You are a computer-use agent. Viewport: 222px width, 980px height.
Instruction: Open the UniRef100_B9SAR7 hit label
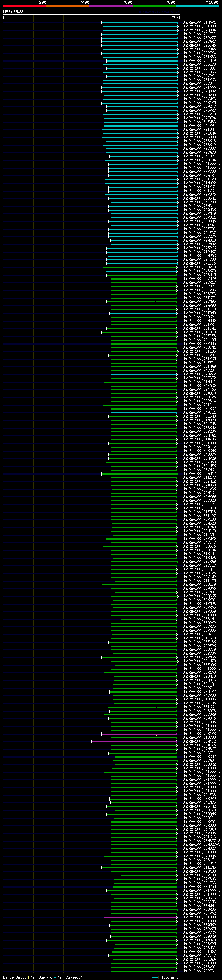(x=199, y=41)
